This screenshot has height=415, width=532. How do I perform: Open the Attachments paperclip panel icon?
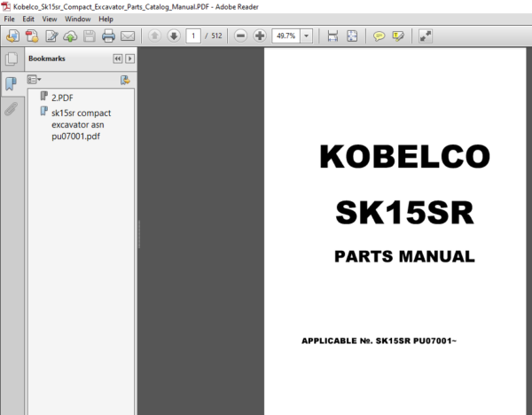[12, 109]
